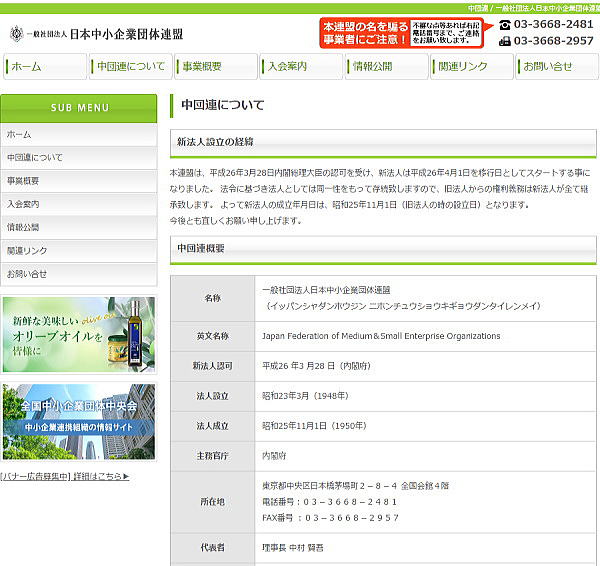Viewport: 600px width, 566px height.
Task: Click the federation emblem logo icon
Action: click(18, 33)
